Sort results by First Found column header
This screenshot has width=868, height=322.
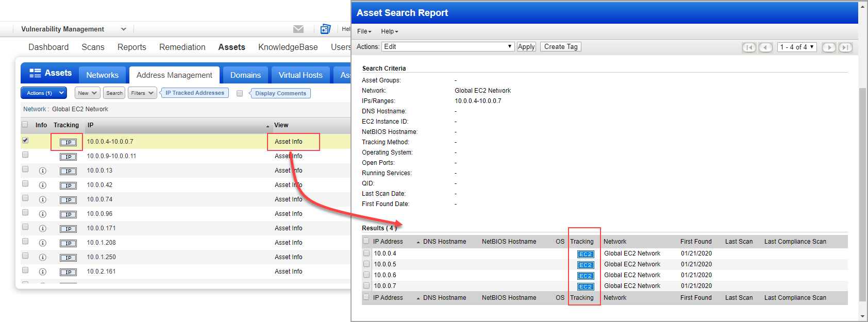pos(696,242)
